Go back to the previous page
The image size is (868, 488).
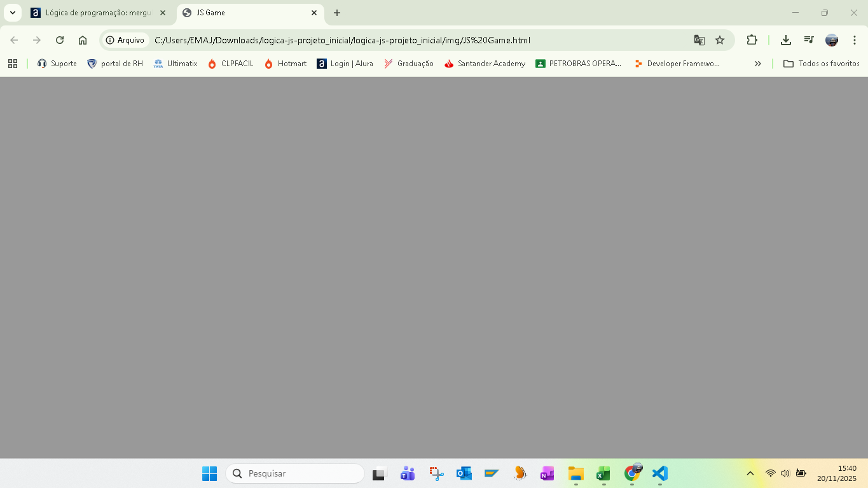coord(14,40)
